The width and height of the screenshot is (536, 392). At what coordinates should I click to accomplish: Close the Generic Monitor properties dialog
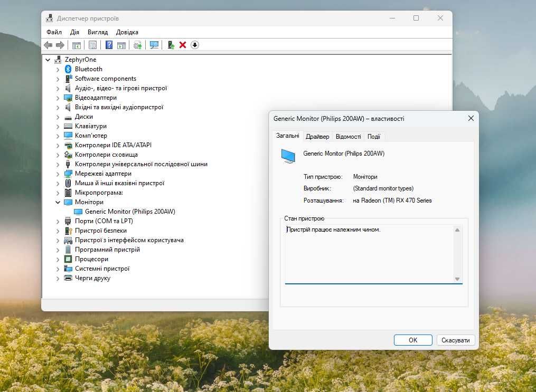[x=471, y=118]
